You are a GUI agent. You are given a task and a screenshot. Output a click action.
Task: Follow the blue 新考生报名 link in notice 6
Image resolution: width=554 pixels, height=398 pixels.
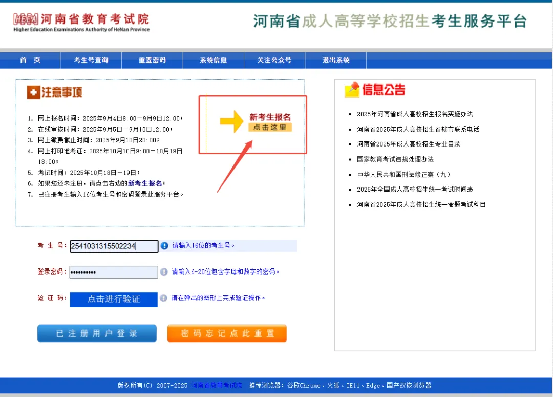tap(145, 183)
